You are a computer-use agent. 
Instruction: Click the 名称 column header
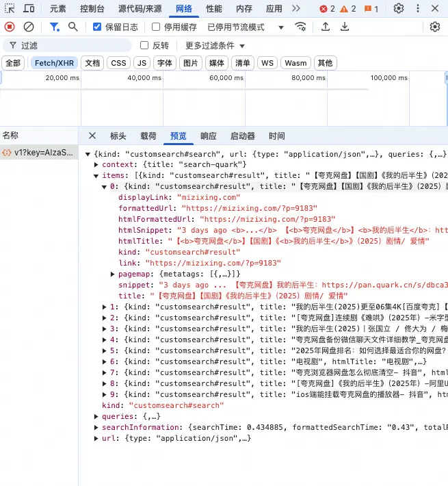39,136
